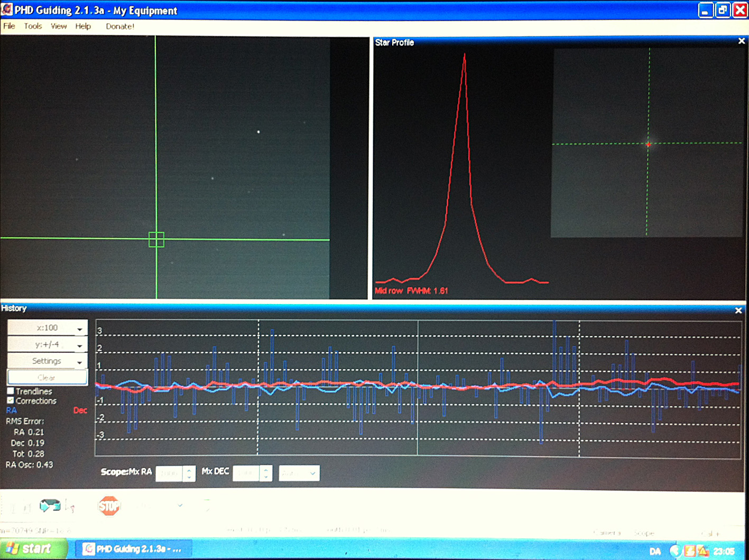Open the x:100 scale dropdown
The image size is (749, 560).
pyautogui.click(x=48, y=328)
